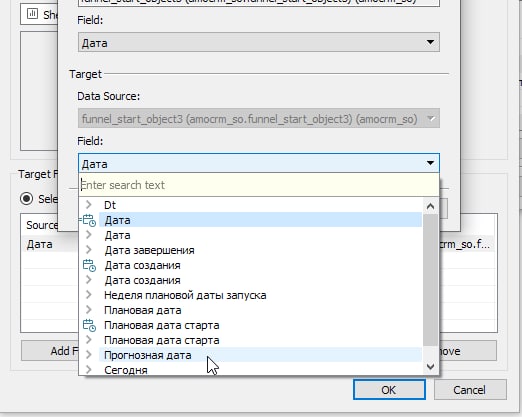Click the dropdown list scrollbar thumb
The width and height of the screenshot is (522, 417).
point(430,280)
